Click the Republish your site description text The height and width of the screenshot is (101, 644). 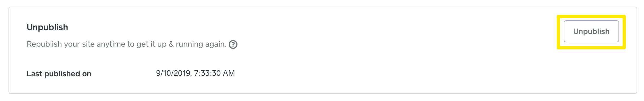[127, 44]
